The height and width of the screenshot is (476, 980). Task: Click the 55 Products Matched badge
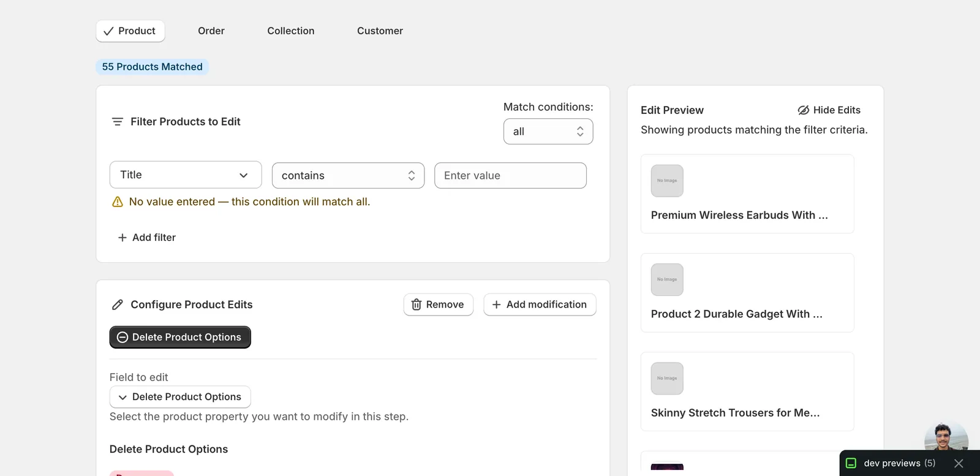152,67
